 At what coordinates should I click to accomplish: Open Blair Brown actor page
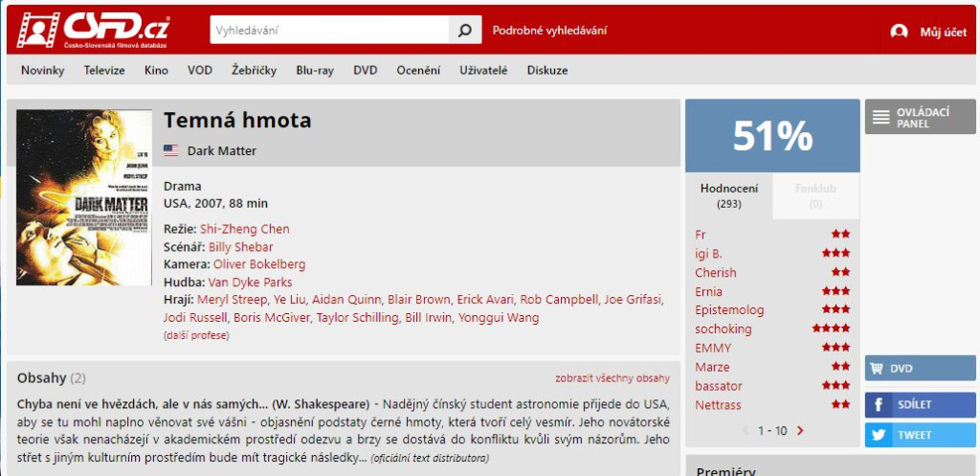coord(419,299)
